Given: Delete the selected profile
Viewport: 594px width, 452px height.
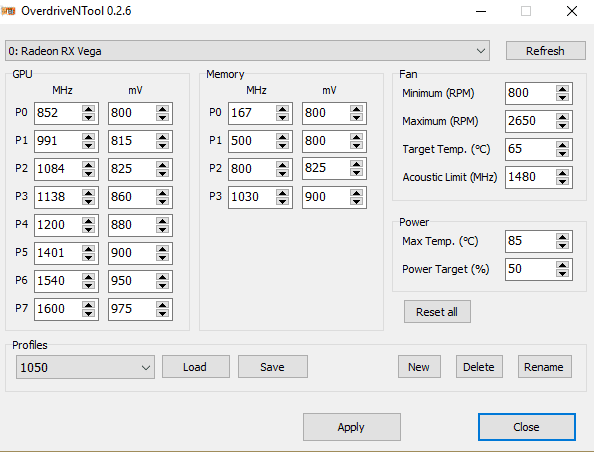Looking at the screenshot, I should pos(479,367).
